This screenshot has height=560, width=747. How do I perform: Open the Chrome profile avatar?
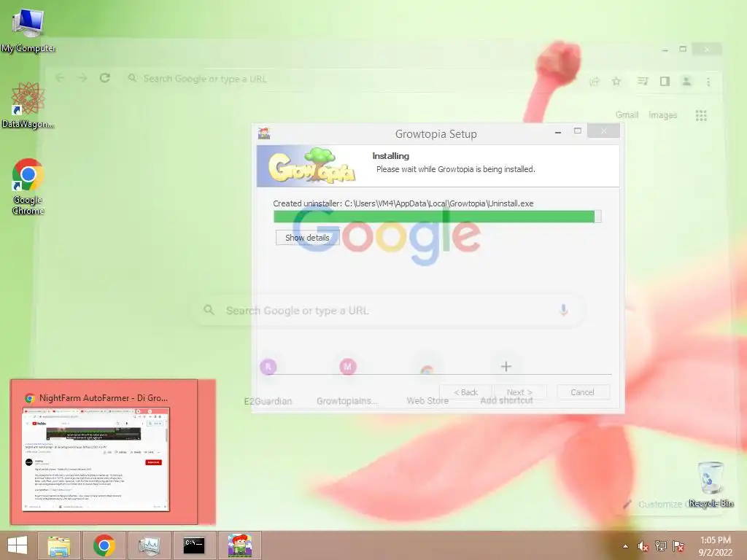click(686, 82)
